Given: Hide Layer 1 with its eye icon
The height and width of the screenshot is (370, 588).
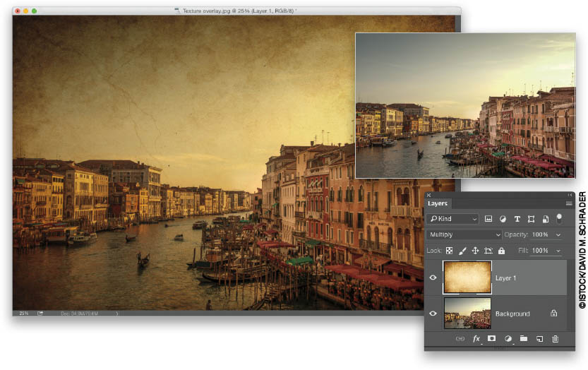Looking at the screenshot, I should pyautogui.click(x=433, y=277).
